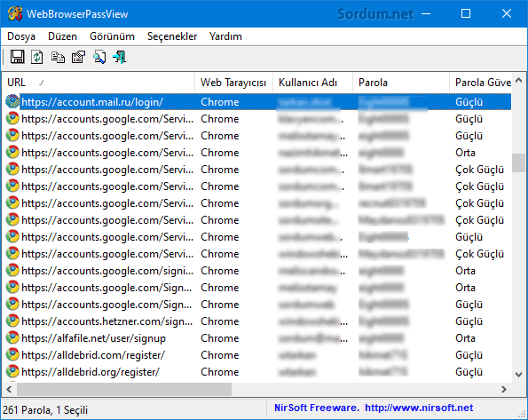The height and width of the screenshot is (420, 528).
Task: Open the Düzen menu
Action: point(63,36)
